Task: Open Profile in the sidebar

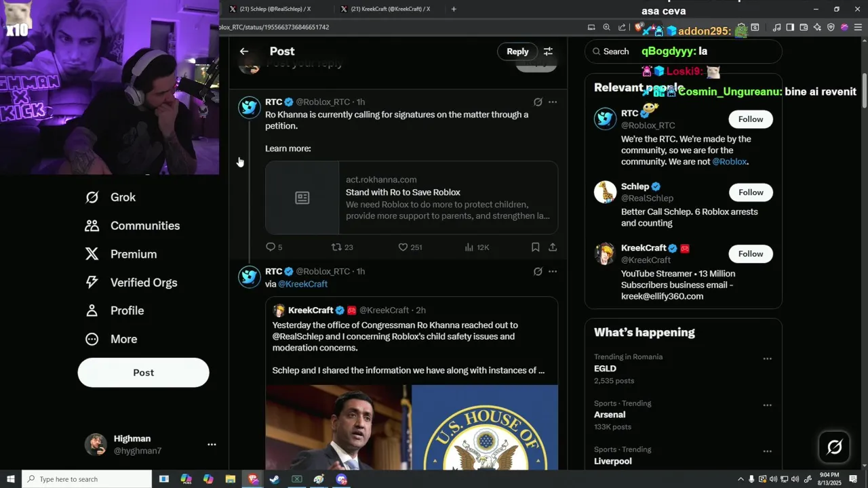Action: [115, 310]
